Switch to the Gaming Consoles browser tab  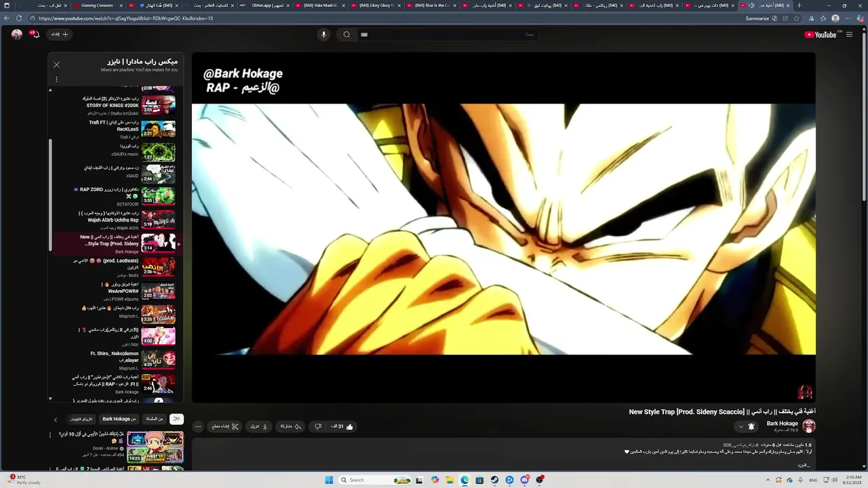97,5
